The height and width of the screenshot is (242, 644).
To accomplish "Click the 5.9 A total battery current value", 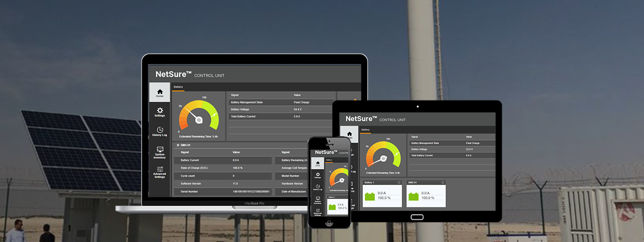I will [297, 116].
